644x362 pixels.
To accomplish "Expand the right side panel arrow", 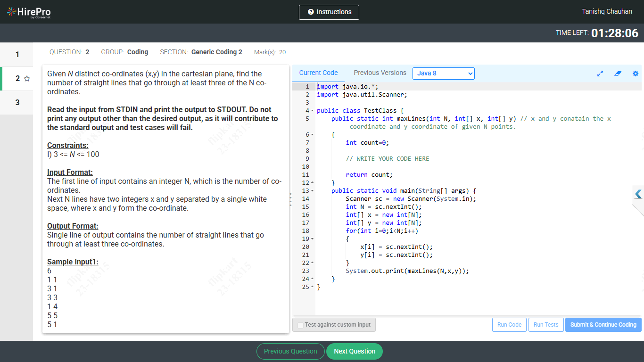I will [638, 194].
